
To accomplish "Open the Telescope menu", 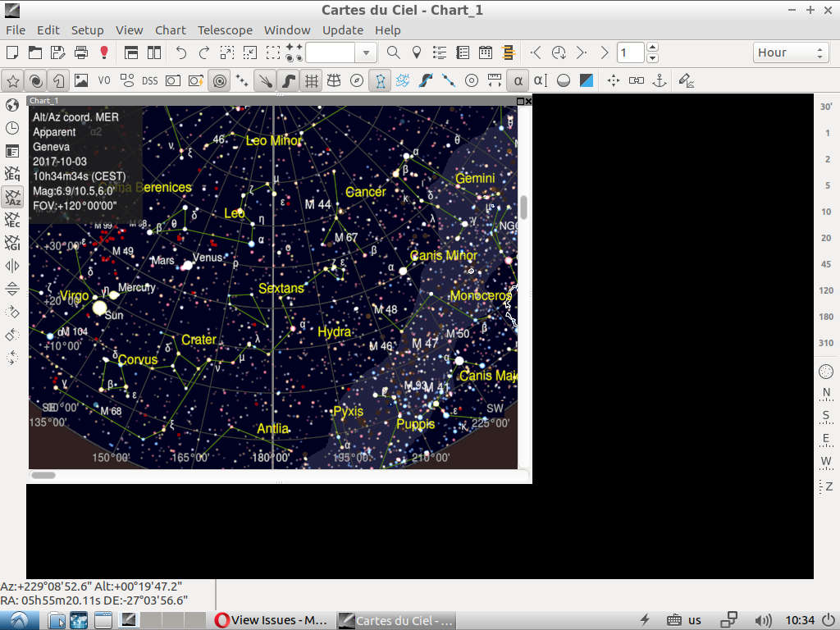I will (x=225, y=30).
